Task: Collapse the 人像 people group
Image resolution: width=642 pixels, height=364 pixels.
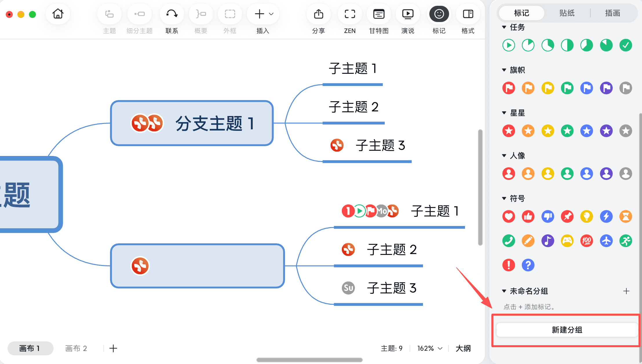Action: click(x=504, y=156)
